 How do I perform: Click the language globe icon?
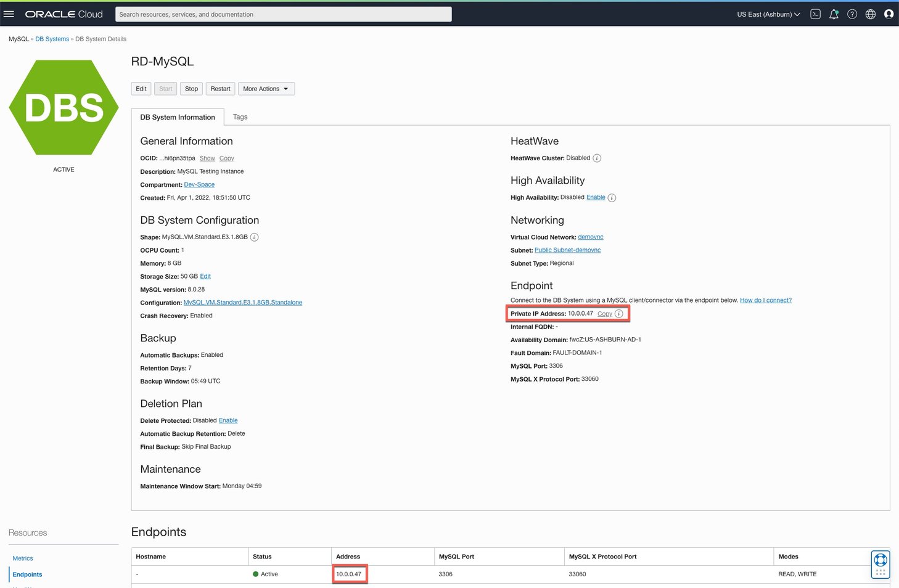(870, 14)
